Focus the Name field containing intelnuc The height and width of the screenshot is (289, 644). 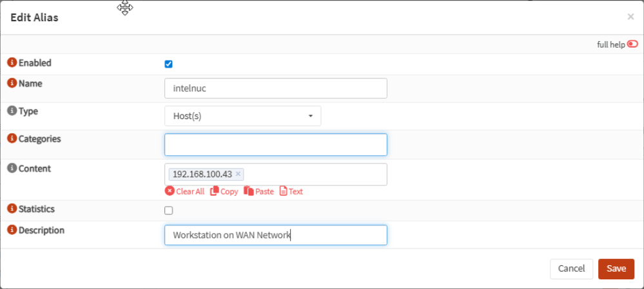[x=276, y=88]
